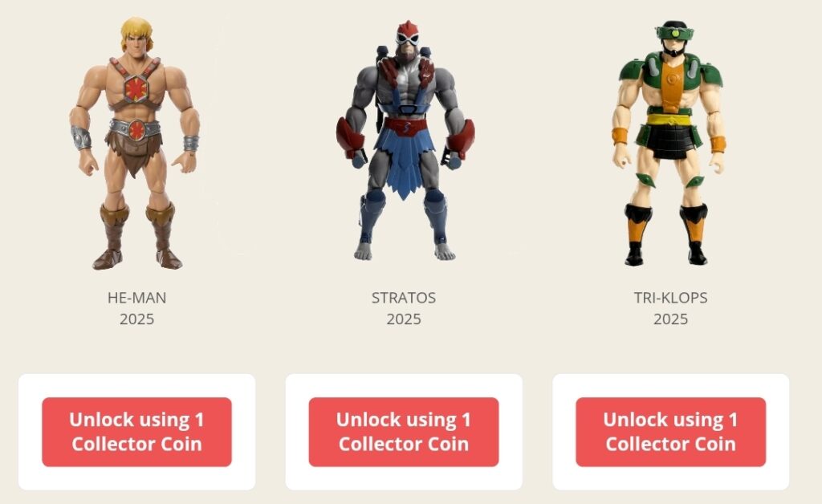The height and width of the screenshot is (504, 822).
Task: Click the 2025 year under HE-MAN
Action: (x=136, y=319)
